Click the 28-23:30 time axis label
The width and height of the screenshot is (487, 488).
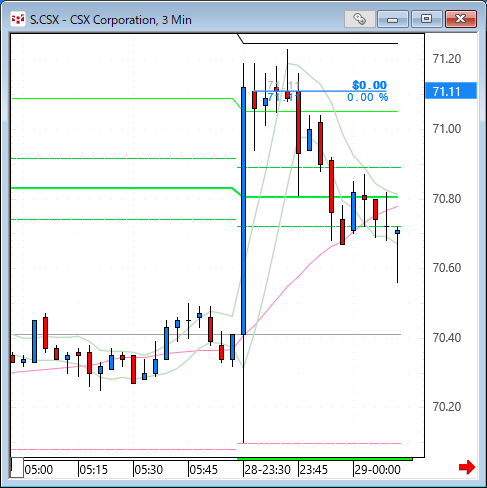coord(268,470)
